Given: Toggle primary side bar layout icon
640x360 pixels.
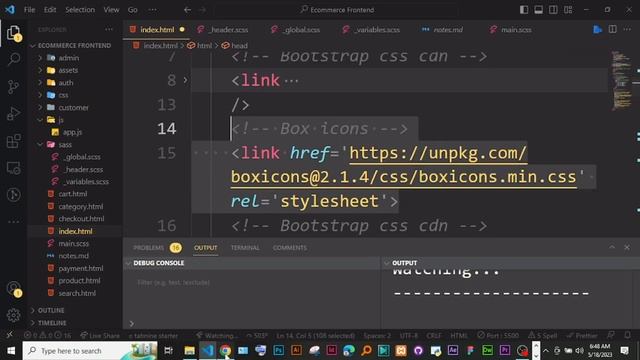Looking at the screenshot, I should pos(524,10).
